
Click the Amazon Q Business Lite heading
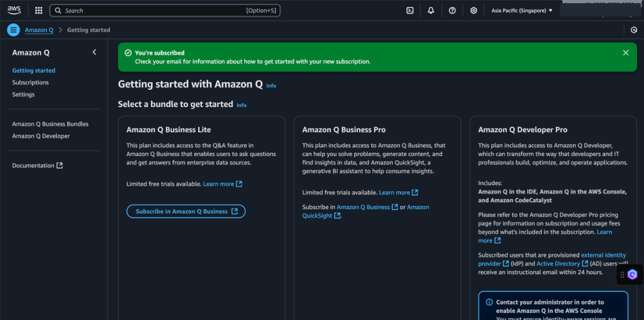pos(169,130)
